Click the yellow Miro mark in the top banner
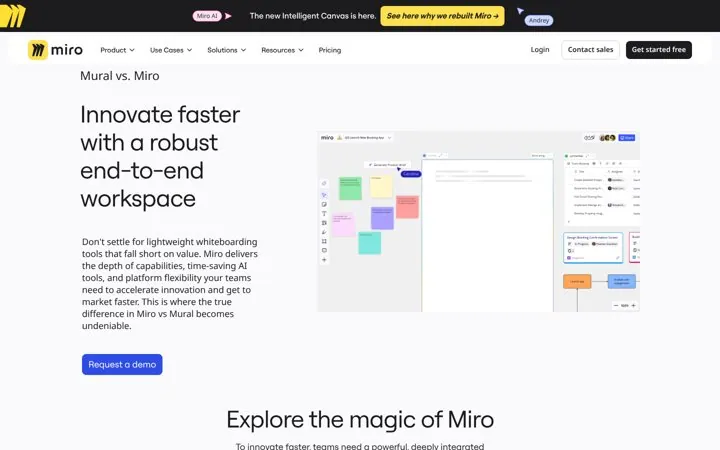 (12, 16)
